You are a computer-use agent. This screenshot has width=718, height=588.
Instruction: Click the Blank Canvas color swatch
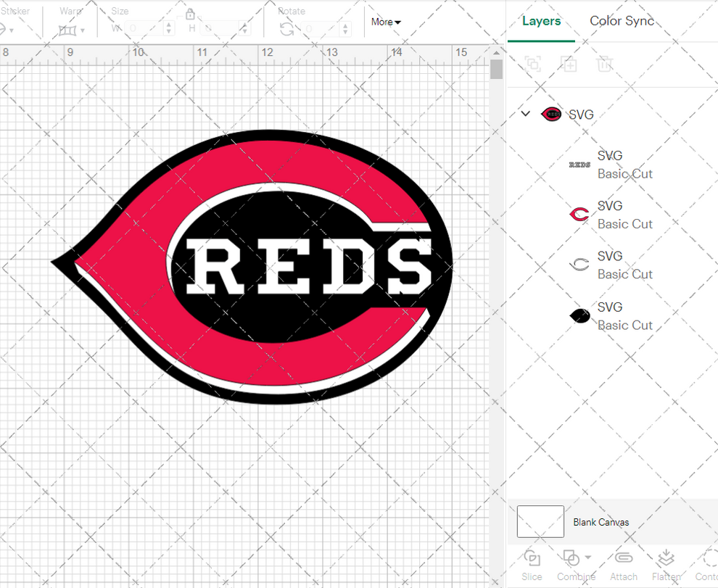540,522
